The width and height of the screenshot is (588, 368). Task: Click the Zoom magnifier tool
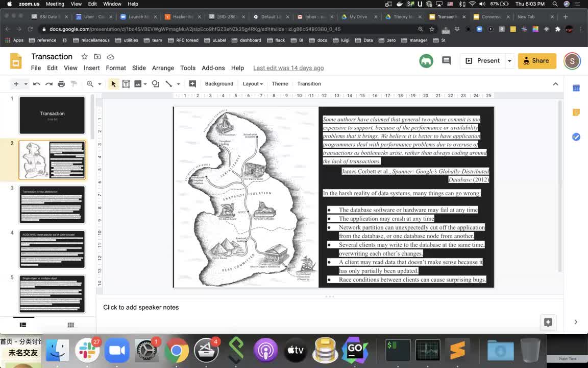[x=90, y=84]
